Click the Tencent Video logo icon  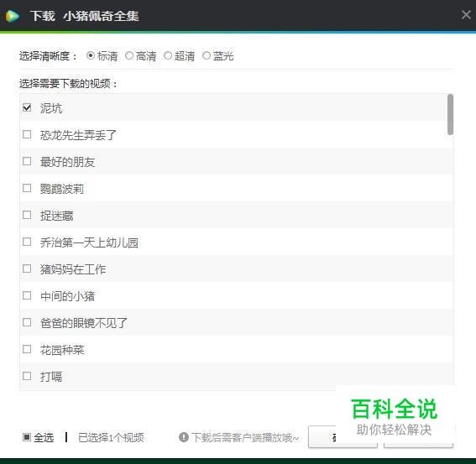point(13,16)
